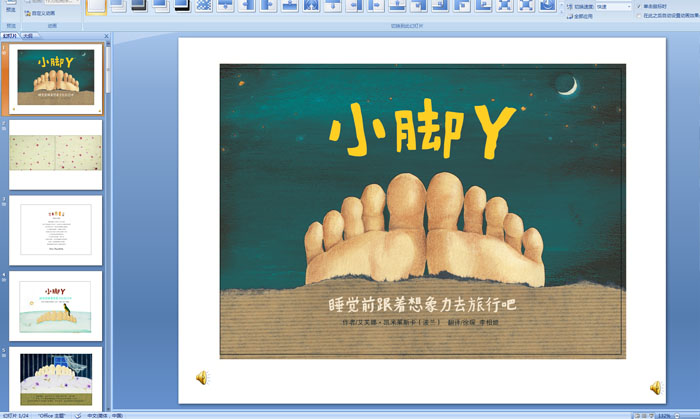Apply the Uncover Up transition
Screen dimensions: 700x419
[x=397, y=5]
